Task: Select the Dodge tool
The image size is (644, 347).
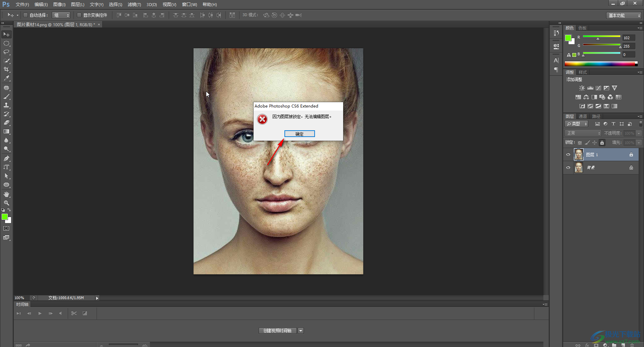Action: tap(6, 149)
